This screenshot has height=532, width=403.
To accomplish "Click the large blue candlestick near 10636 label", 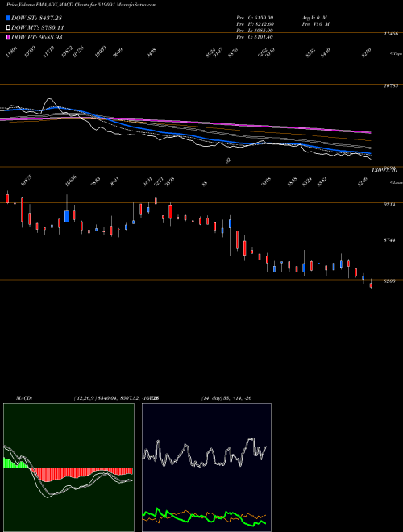I will pos(67,216).
